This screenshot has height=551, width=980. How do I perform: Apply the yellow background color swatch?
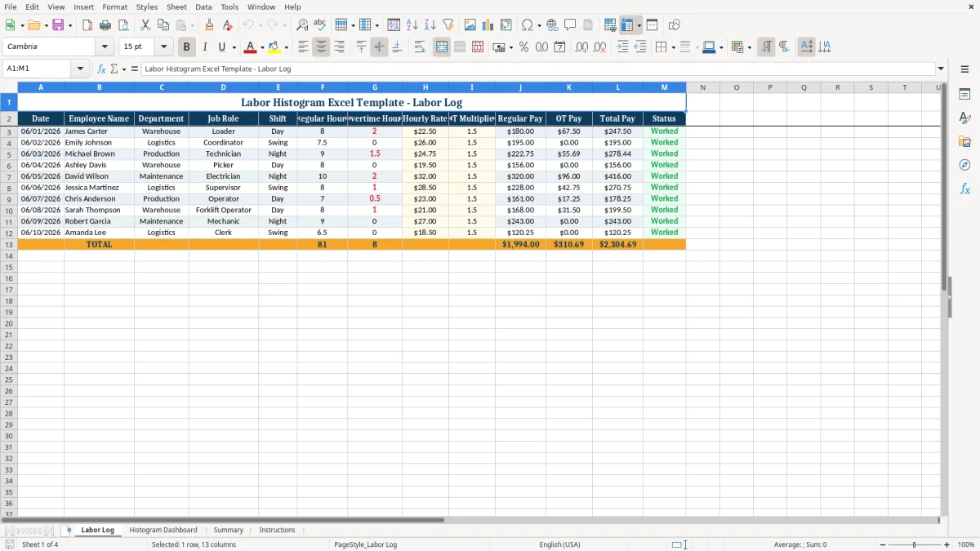click(274, 47)
